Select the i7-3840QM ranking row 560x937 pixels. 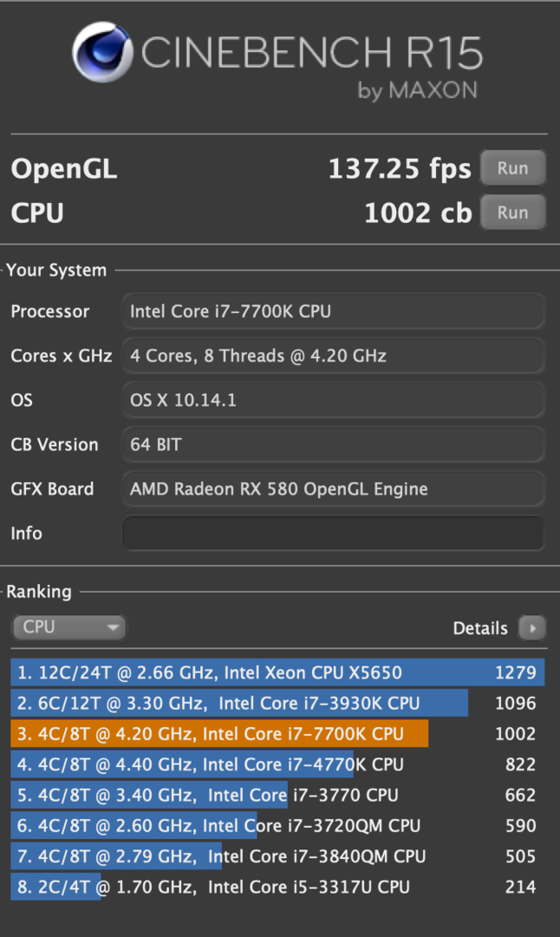click(x=277, y=856)
